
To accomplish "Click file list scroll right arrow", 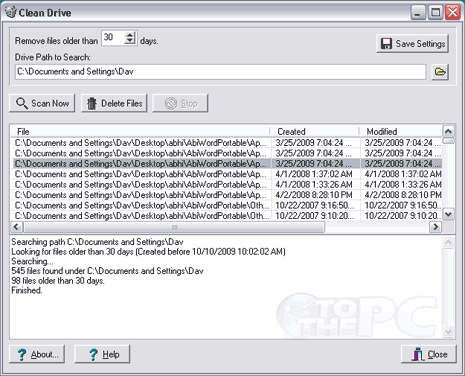I will pos(435,227).
